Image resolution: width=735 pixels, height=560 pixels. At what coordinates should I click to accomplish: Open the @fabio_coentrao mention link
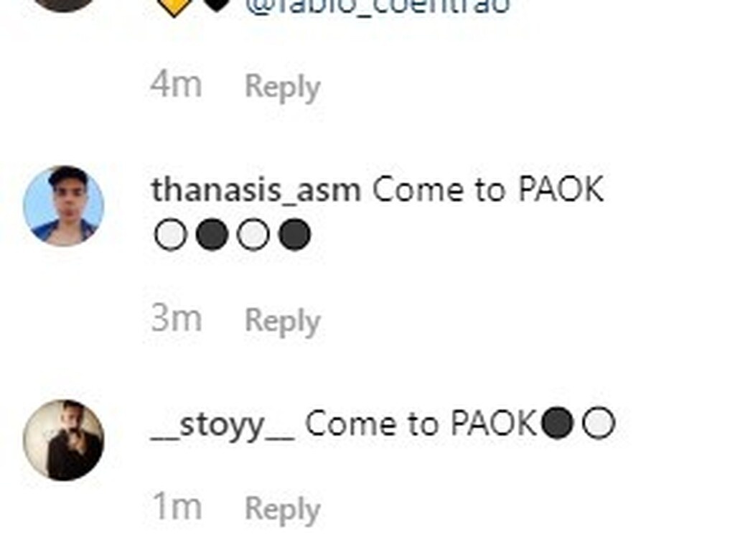(378, 6)
